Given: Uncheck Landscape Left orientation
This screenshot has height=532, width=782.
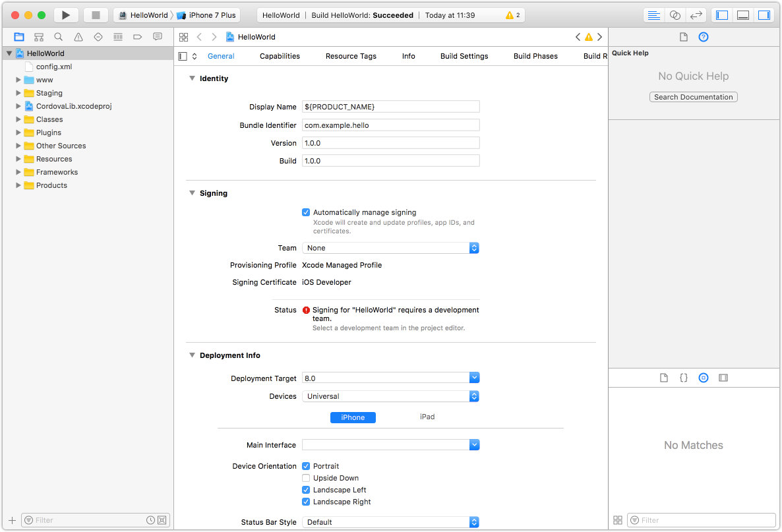Looking at the screenshot, I should click(x=306, y=490).
